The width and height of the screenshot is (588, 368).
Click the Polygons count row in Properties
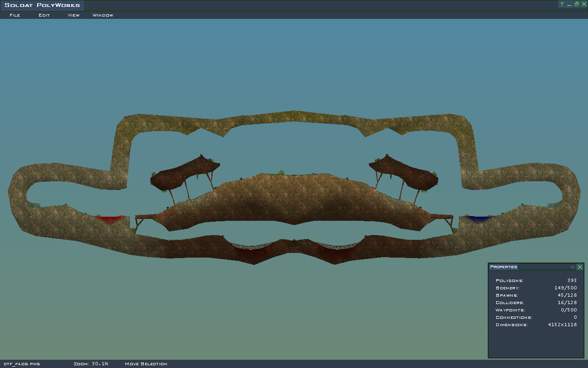[536, 281]
